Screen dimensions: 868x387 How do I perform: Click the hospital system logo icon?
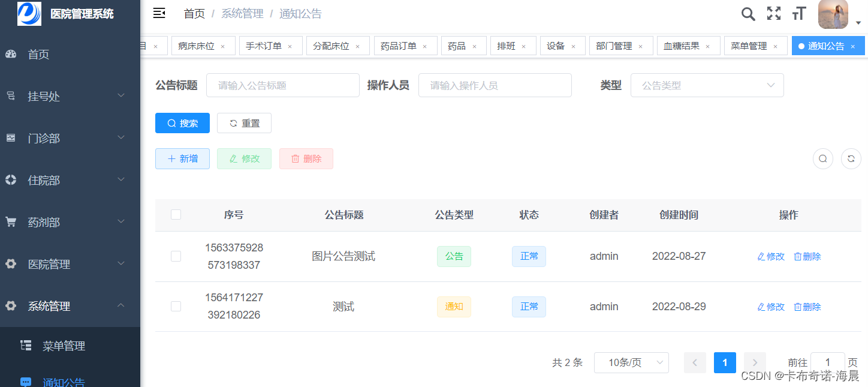29,13
